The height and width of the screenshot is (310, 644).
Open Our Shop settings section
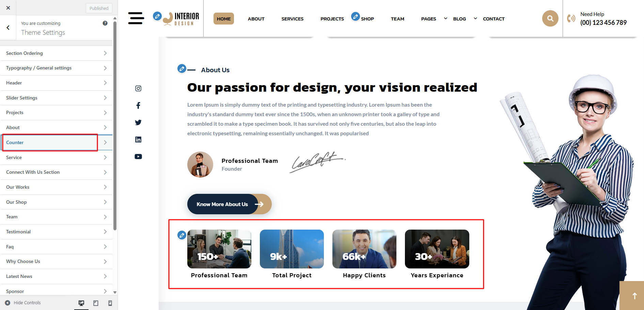point(56,202)
